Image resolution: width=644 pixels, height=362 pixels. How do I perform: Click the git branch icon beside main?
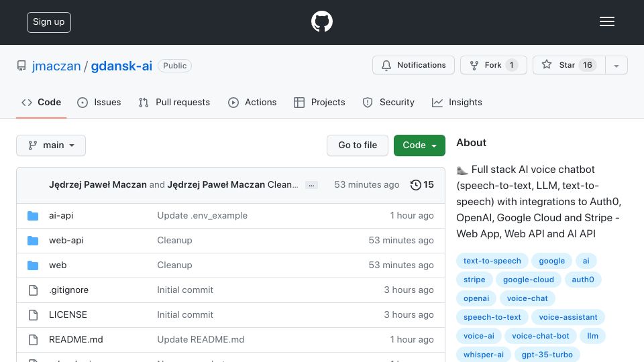[32, 145]
